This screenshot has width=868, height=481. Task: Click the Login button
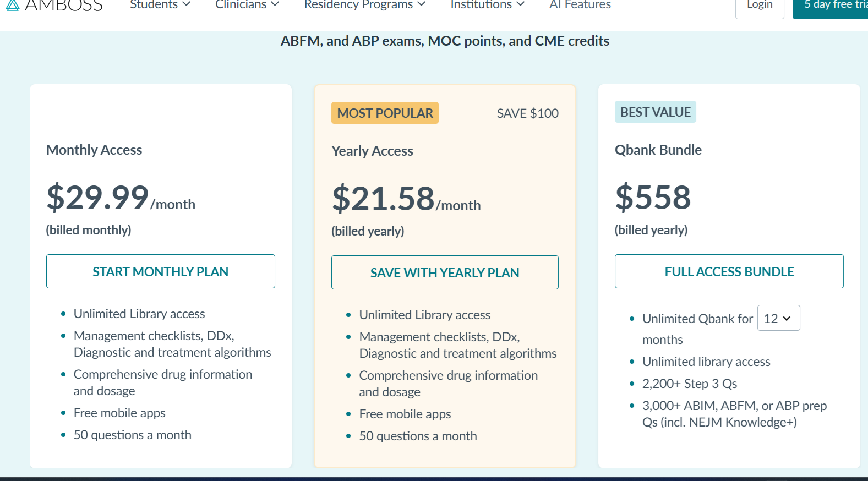pos(759,6)
